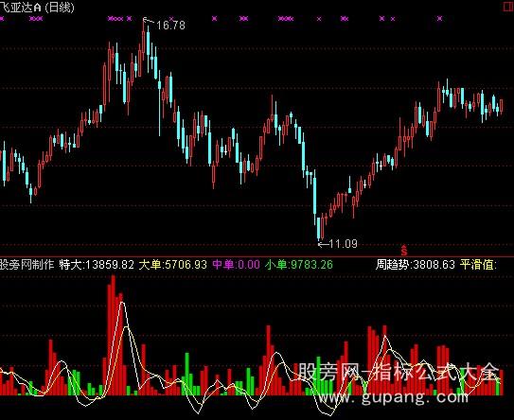Viewport: 514px width, 420px height.
Task: Click the 大单:5706.93 value
Action: pos(173,264)
